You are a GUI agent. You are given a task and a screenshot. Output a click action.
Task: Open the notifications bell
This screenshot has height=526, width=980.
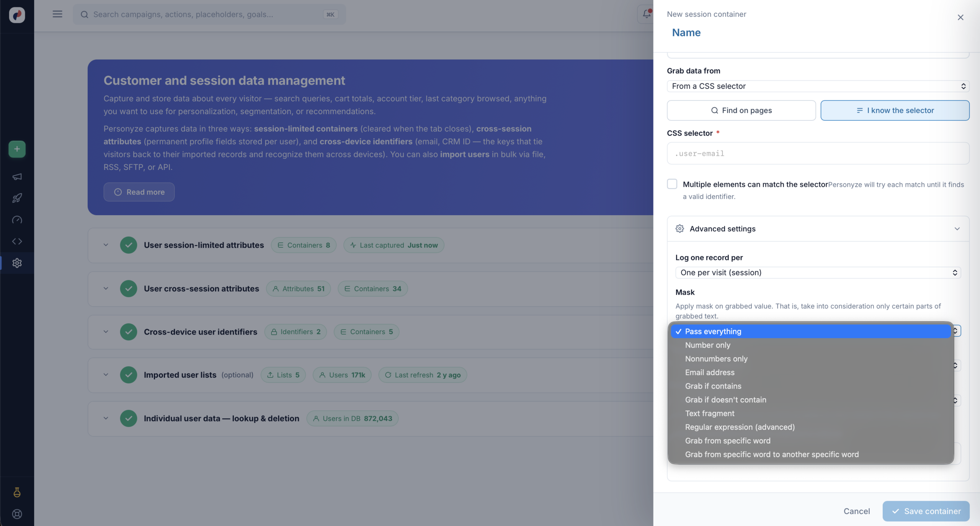point(646,14)
